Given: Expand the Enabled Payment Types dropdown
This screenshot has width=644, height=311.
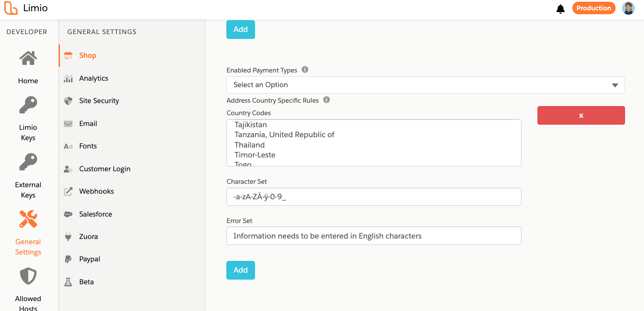Looking at the screenshot, I should [425, 85].
